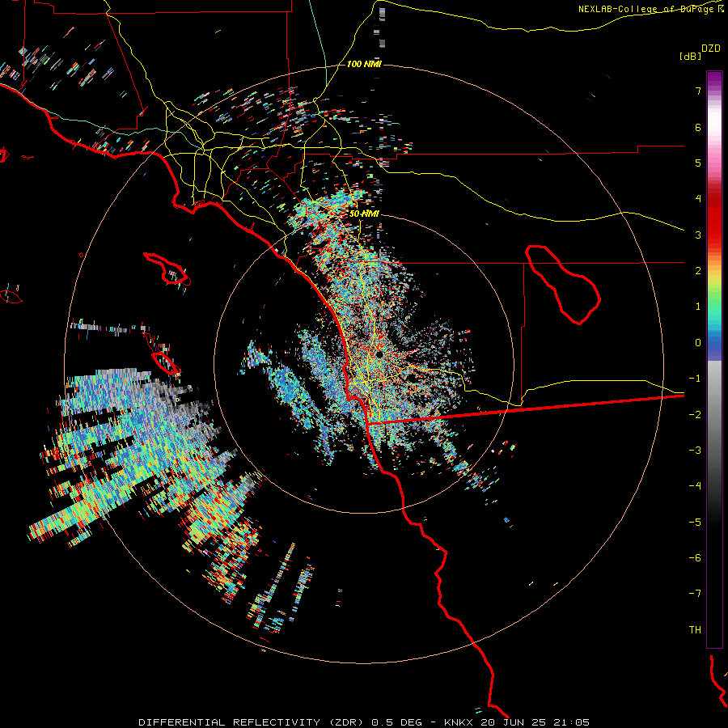Click the -1 value on color scale
The width and height of the screenshot is (728, 728).
click(695, 379)
